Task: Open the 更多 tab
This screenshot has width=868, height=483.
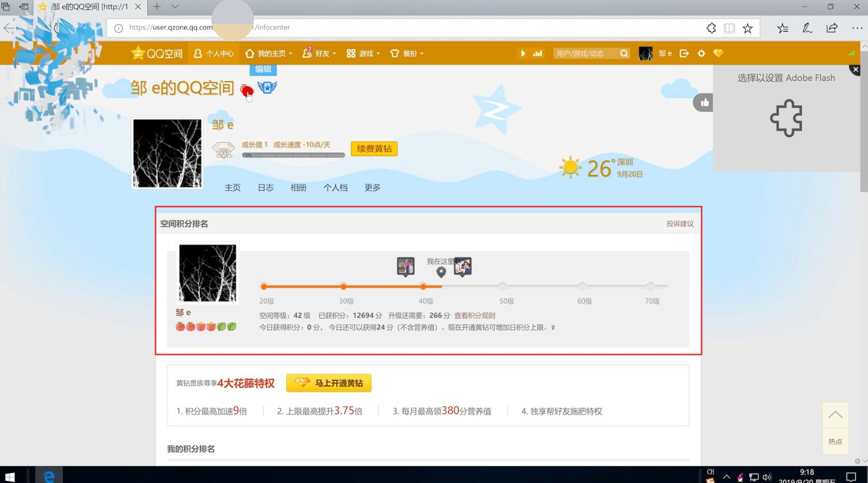Action: point(373,188)
